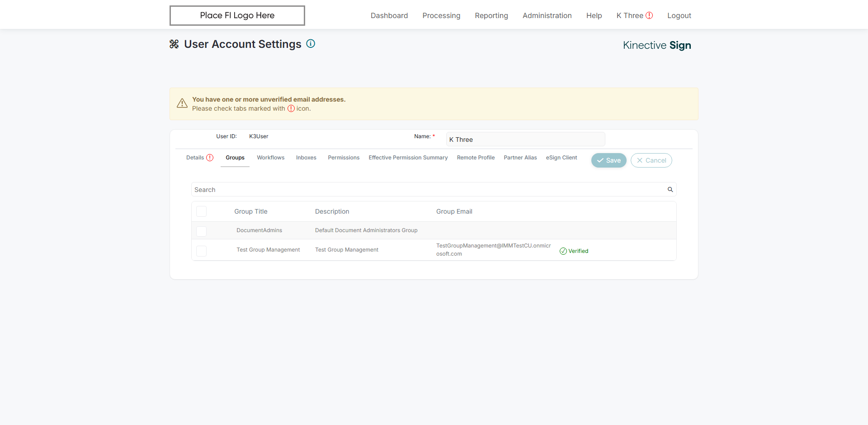Click the alert icon next to K Three
The width and height of the screenshot is (868, 425).
[x=649, y=15]
